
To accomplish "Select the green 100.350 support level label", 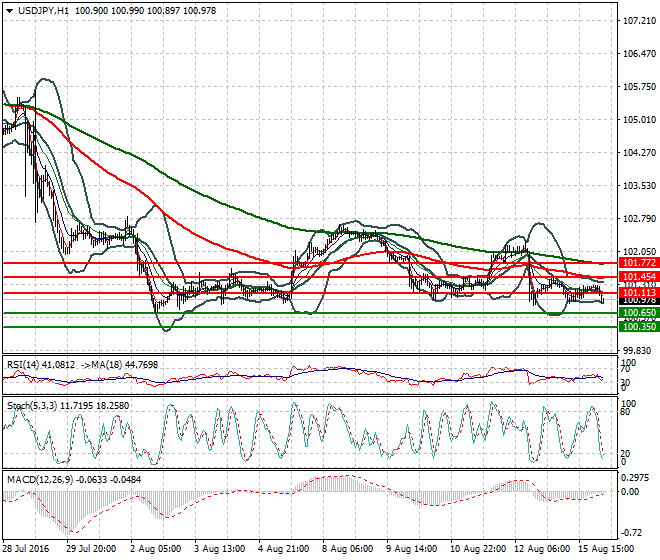I will click(x=637, y=327).
